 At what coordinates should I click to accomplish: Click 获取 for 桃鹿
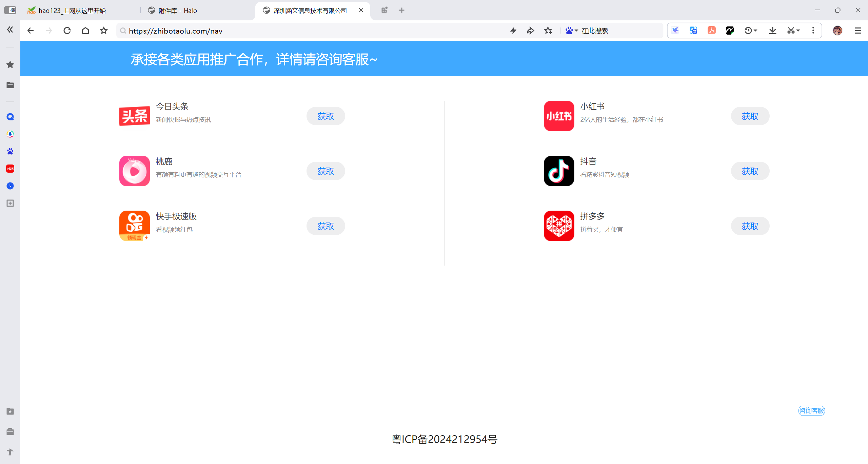tap(325, 171)
